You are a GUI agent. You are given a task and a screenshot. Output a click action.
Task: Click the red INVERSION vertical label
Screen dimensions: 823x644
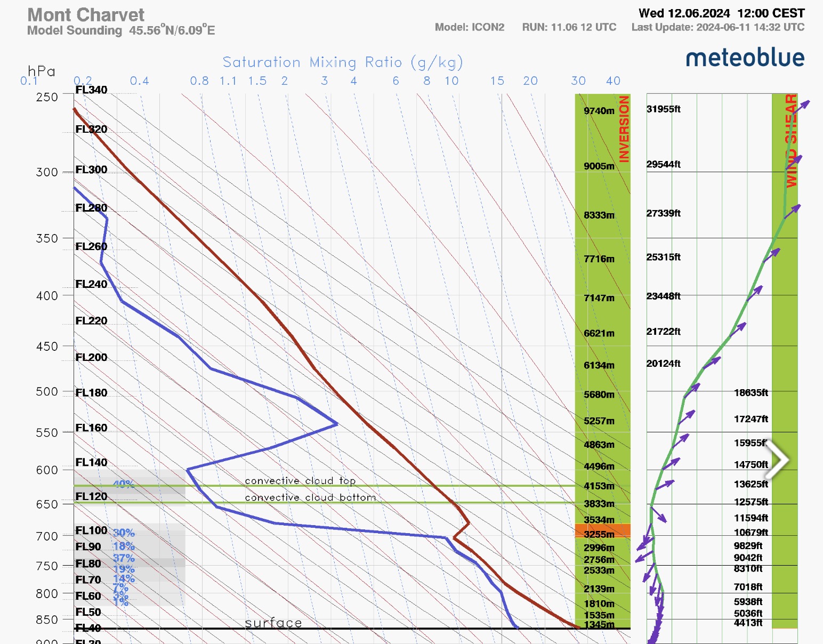click(x=624, y=129)
